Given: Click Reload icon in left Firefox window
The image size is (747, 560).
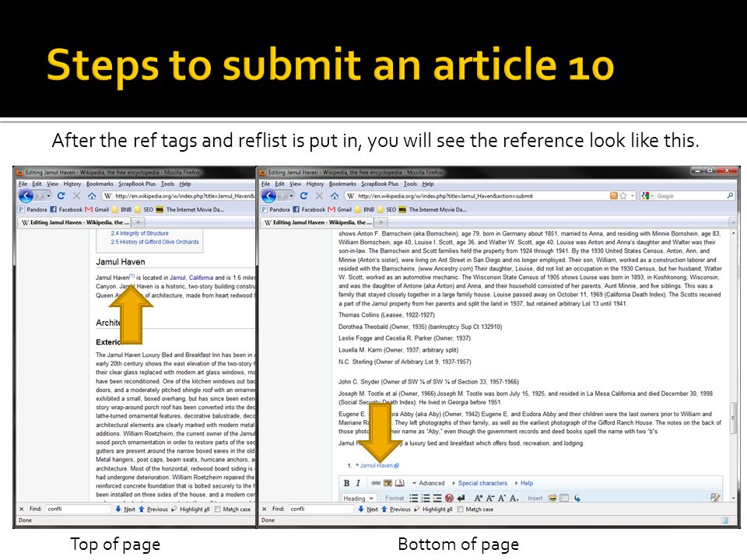Looking at the screenshot, I should click(61, 196).
